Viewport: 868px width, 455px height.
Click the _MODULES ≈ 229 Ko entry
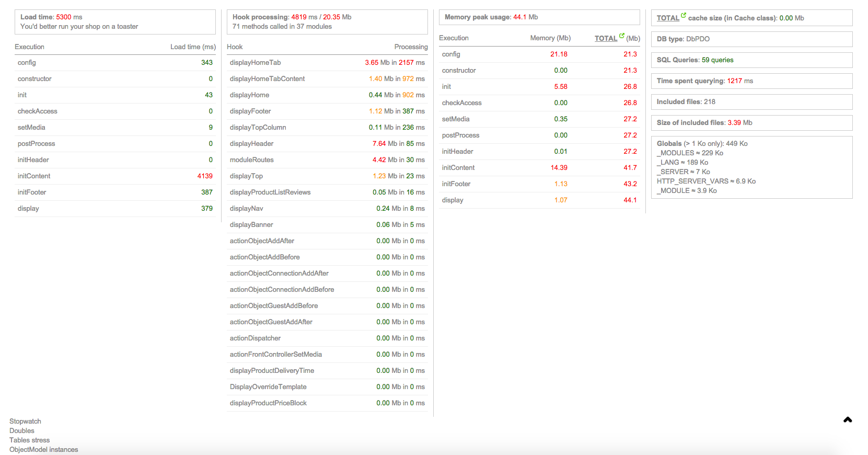(690, 153)
